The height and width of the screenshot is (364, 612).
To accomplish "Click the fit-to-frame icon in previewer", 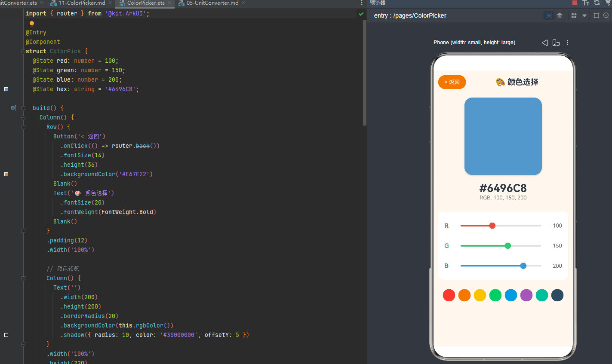I will click(596, 15).
